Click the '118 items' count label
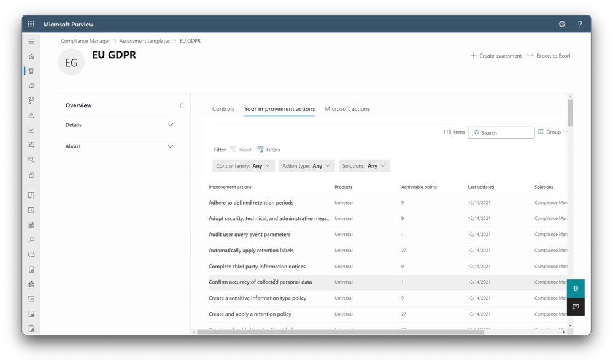The height and width of the screenshot is (364, 613). point(453,132)
